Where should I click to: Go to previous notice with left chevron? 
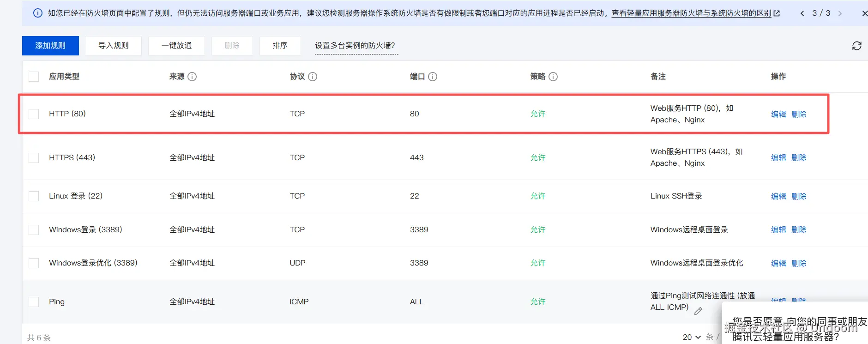click(802, 13)
